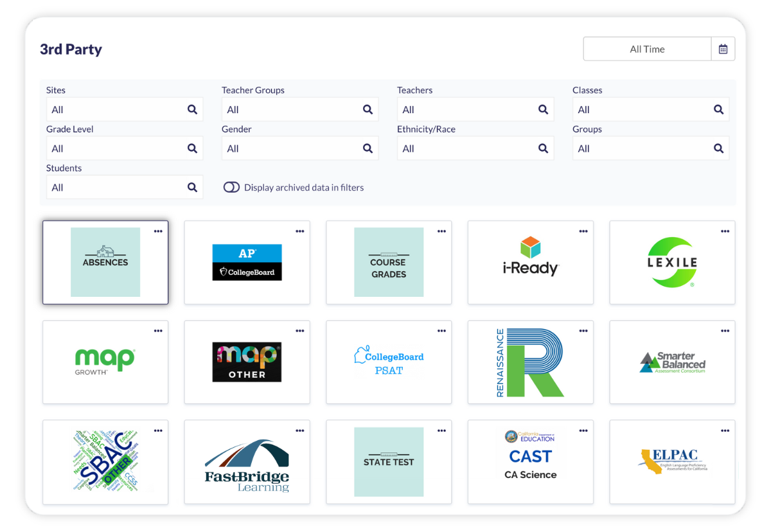This screenshot has height=532, width=771.
Task: Open the Classes filter dropdown
Action: pyautogui.click(x=651, y=109)
